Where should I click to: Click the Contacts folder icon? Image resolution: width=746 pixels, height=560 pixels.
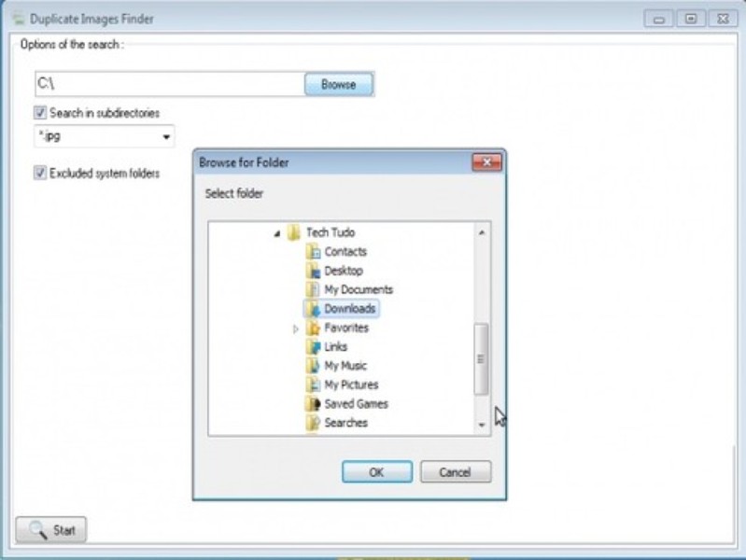click(x=313, y=252)
